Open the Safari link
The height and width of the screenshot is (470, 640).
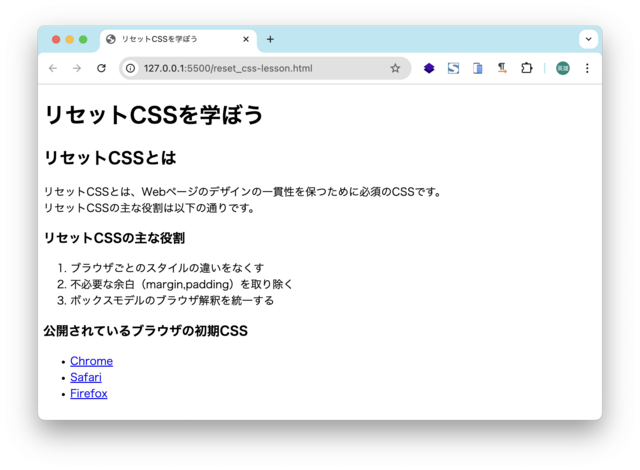point(86,377)
